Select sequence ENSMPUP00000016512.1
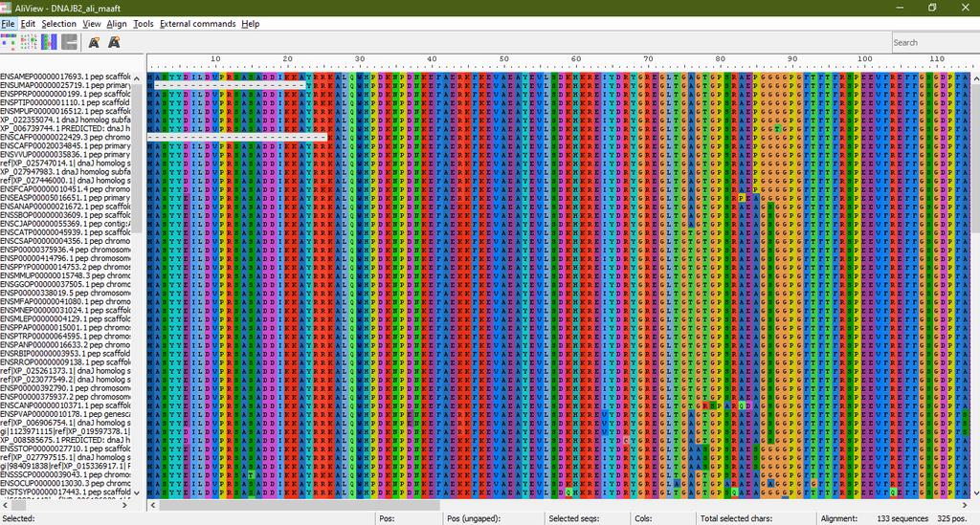This screenshot has height=525, width=980. pyautogui.click(x=66, y=111)
